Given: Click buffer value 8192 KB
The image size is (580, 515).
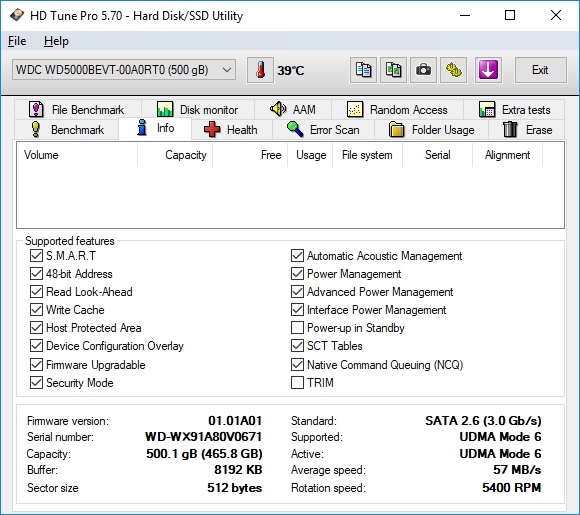Looking at the screenshot, I should 238,470.
